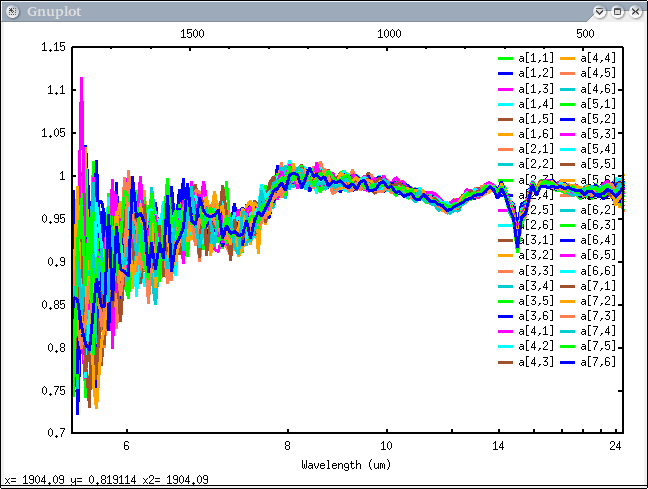Click the y-axis tick label 1.05
This screenshot has width=648, height=489.
coord(53,133)
